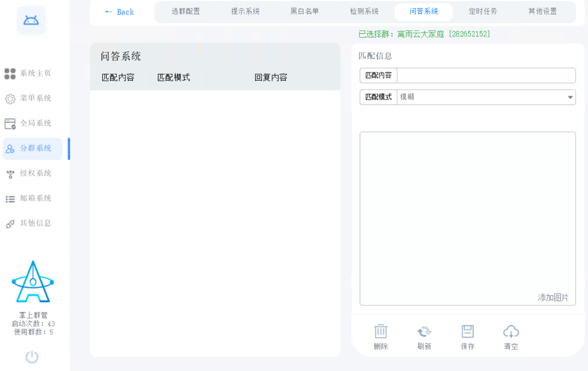The height and width of the screenshot is (371, 588).
Task: Click the 清空 cloud icon
Action: coord(511,331)
